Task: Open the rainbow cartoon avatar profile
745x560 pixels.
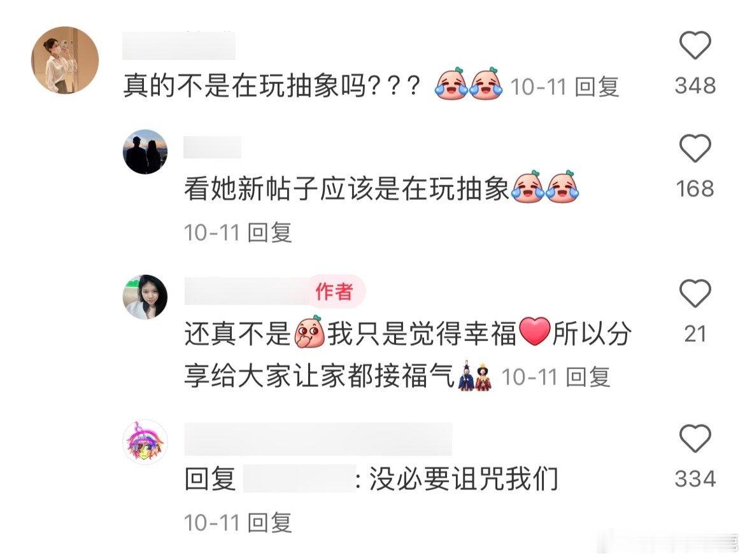Action: click(x=145, y=442)
